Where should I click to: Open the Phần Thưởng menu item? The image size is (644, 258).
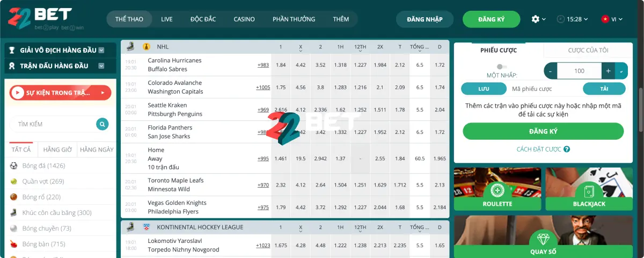[x=294, y=19]
